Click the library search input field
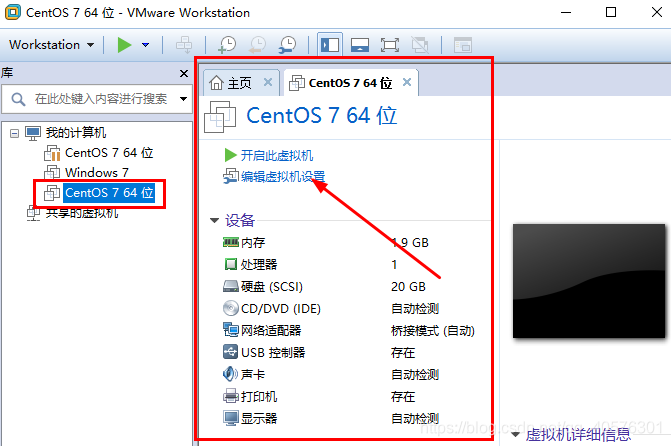This screenshot has width=671, height=446. tap(98, 99)
